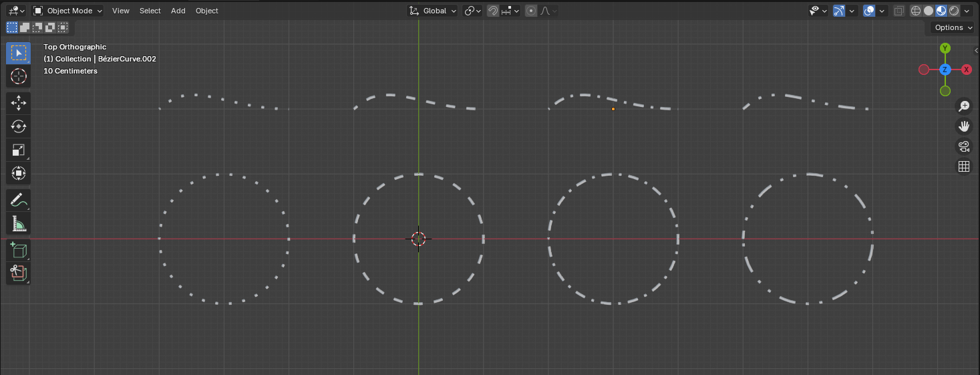The height and width of the screenshot is (375, 980).
Task: Click the green Y axis gizmo
Action: click(x=945, y=48)
